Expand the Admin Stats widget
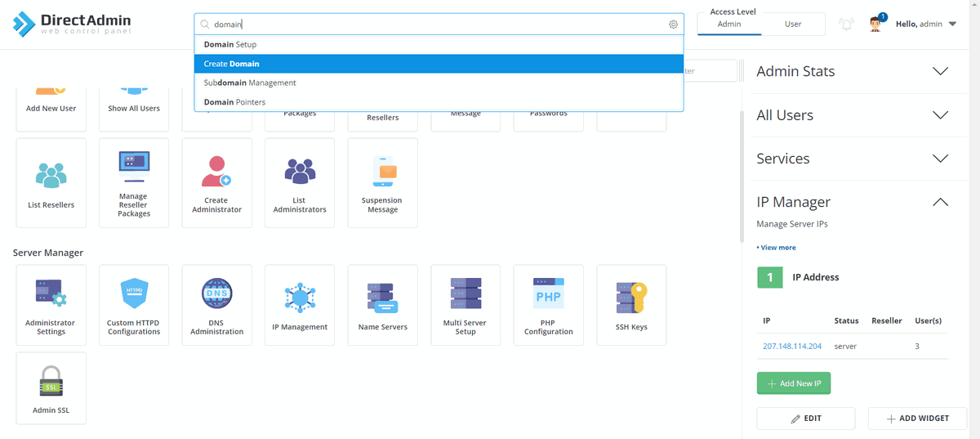 click(940, 71)
